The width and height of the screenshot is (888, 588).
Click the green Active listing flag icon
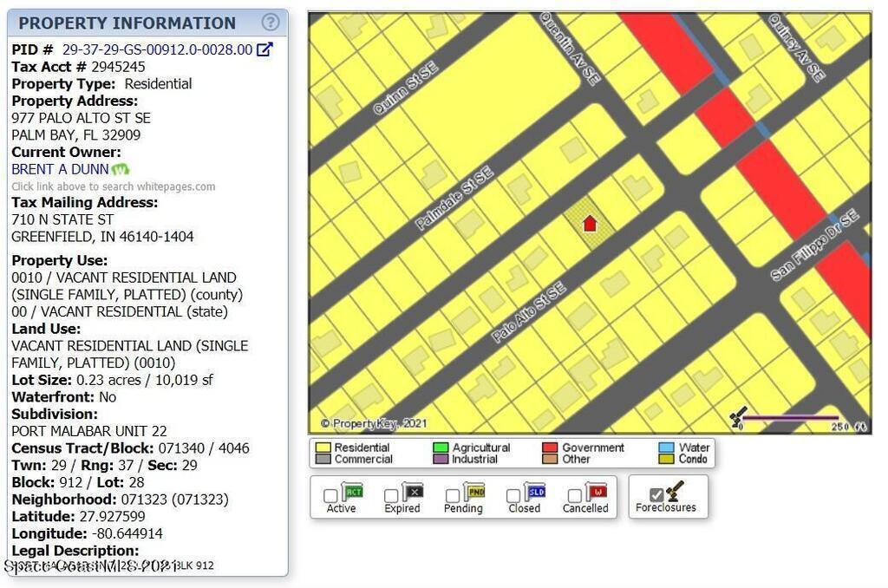click(351, 493)
